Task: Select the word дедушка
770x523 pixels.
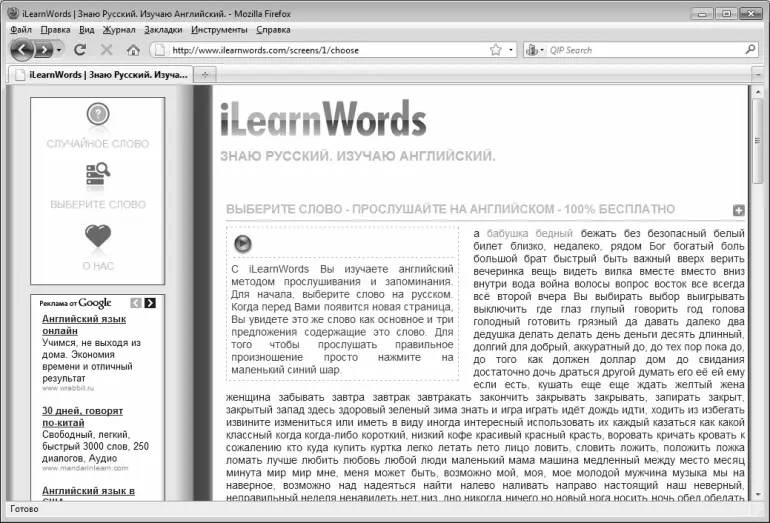Action: tap(494, 335)
